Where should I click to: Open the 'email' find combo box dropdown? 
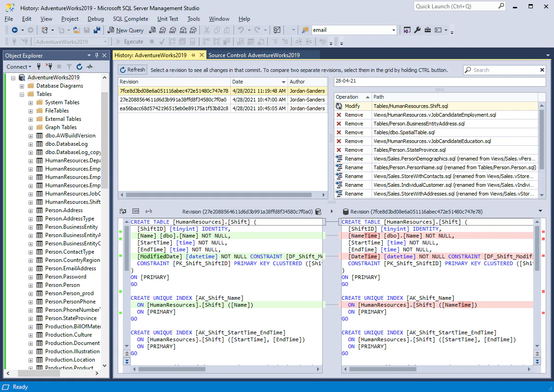pos(394,30)
